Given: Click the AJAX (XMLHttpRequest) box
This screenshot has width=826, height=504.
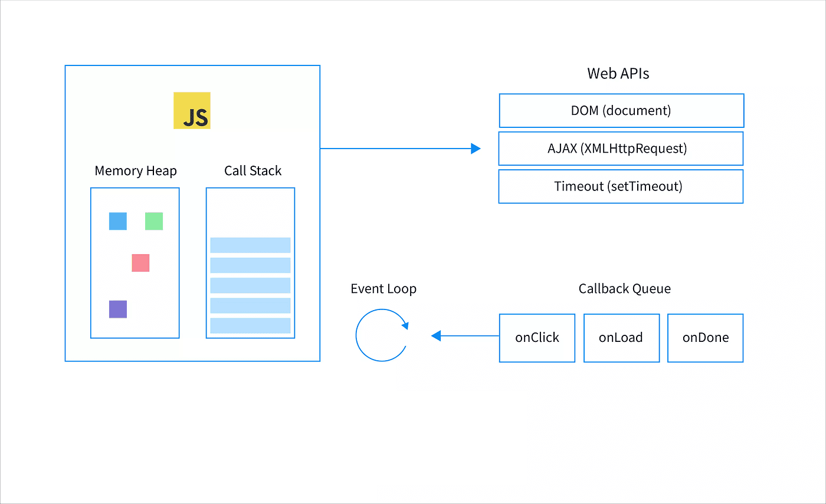Looking at the screenshot, I should click(621, 149).
